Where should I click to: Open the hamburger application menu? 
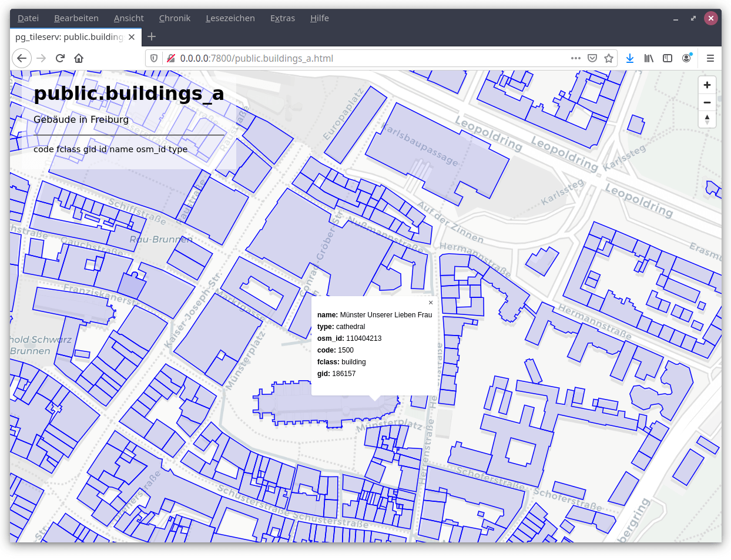pyautogui.click(x=710, y=58)
